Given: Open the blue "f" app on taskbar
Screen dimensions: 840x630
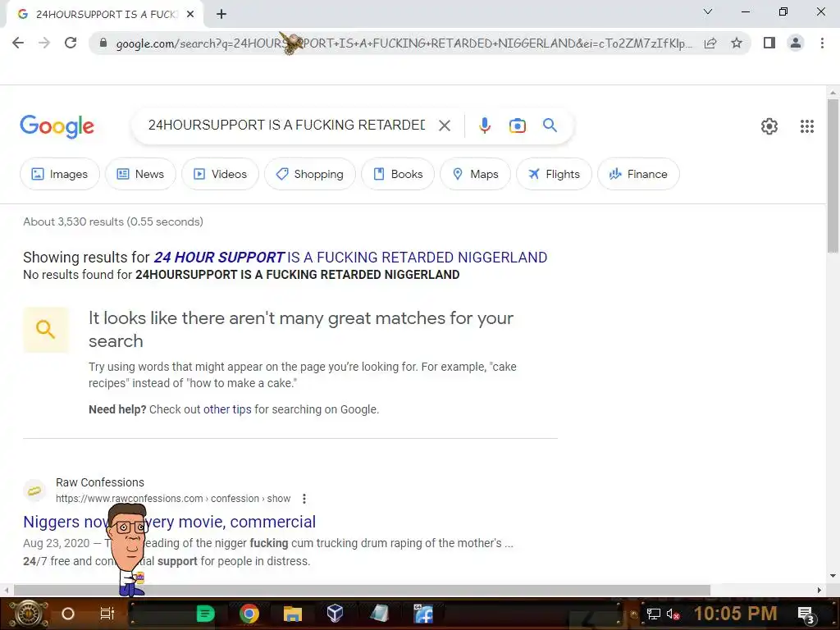Looking at the screenshot, I should (x=423, y=614).
